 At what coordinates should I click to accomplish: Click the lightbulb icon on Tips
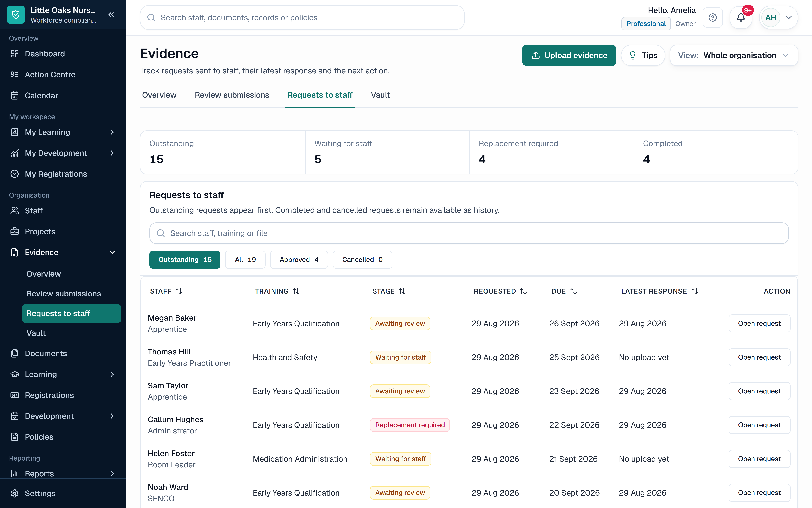[x=633, y=55]
